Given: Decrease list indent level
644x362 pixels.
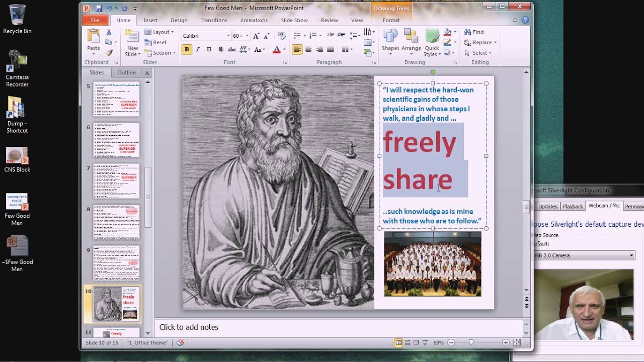Looking at the screenshot, I should click(x=330, y=36).
